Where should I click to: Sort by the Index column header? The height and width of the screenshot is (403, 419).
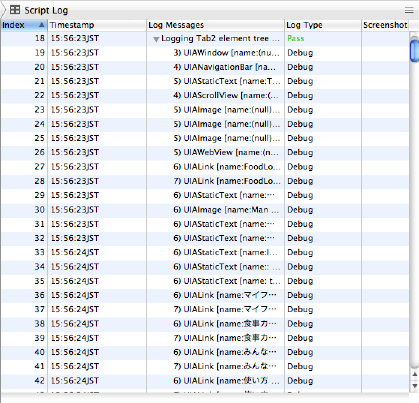point(24,25)
